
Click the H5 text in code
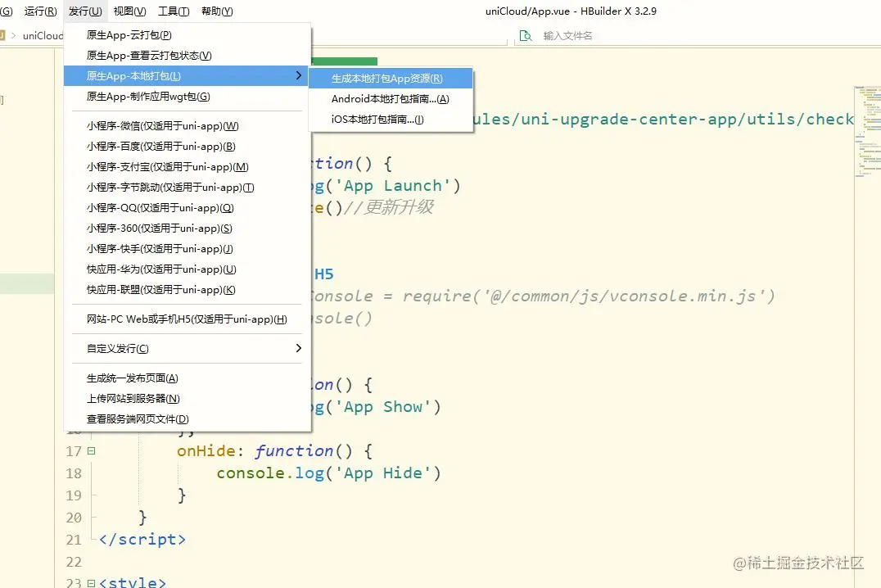(x=324, y=274)
